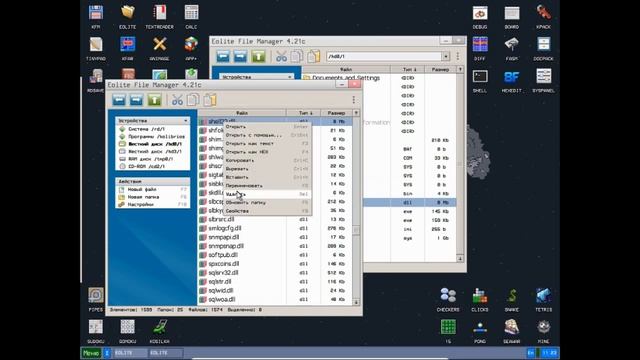This screenshot has height=360, width=640.
Task: Go back in the front Eolite window
Action: point(119,100)
